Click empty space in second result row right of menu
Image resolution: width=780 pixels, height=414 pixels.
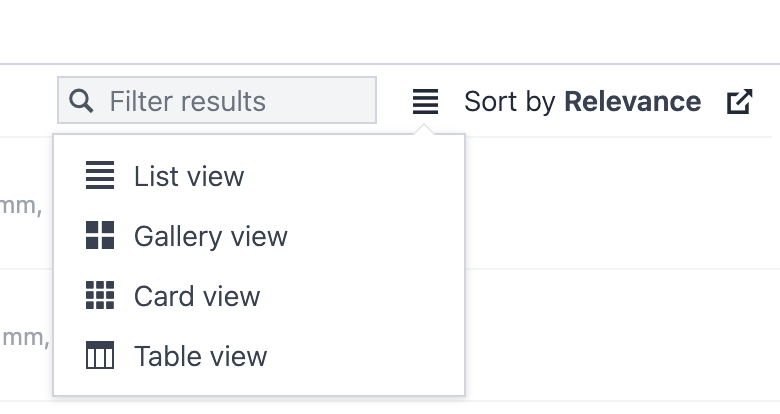(x=620, y=335)
